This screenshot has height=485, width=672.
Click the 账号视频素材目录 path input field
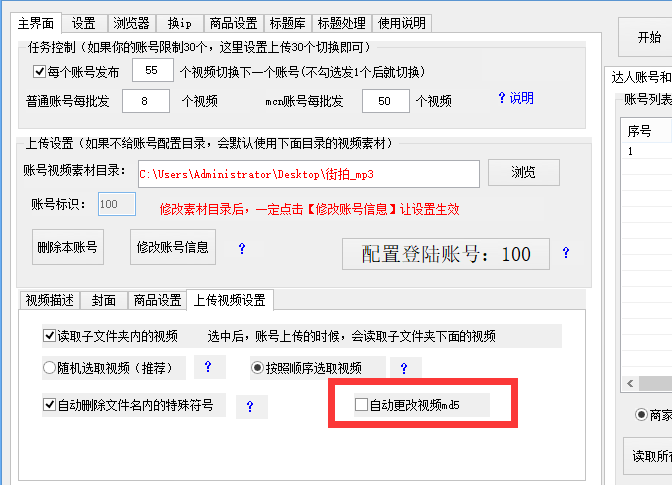click(306, 174)
